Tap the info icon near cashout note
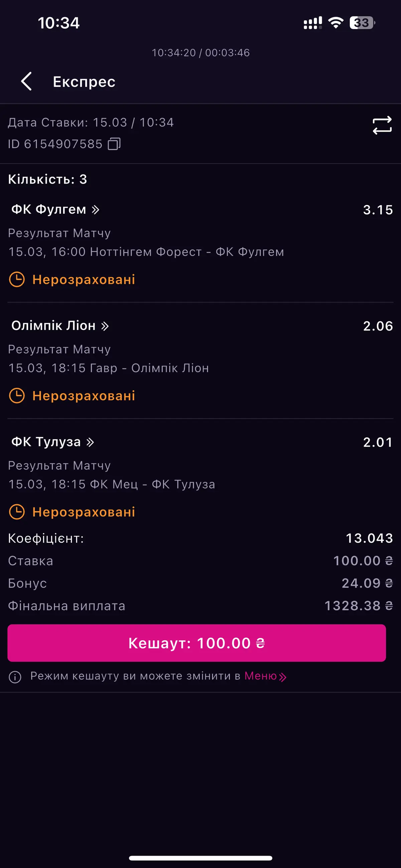 (15, 677)
